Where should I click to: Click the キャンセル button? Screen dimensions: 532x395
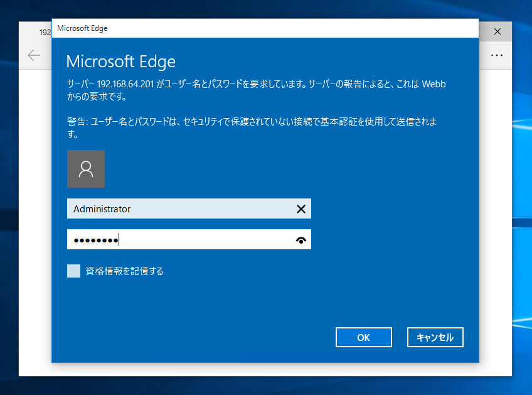tap(435, 337)
